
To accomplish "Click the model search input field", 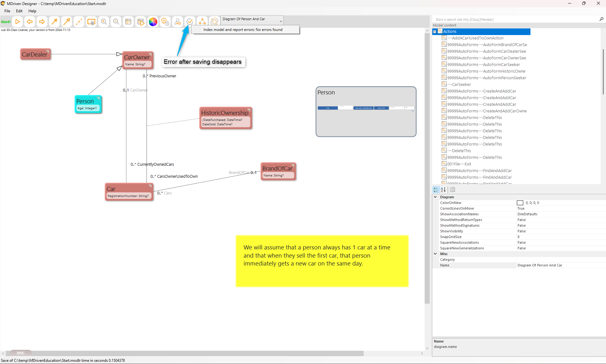I will 515,20.
